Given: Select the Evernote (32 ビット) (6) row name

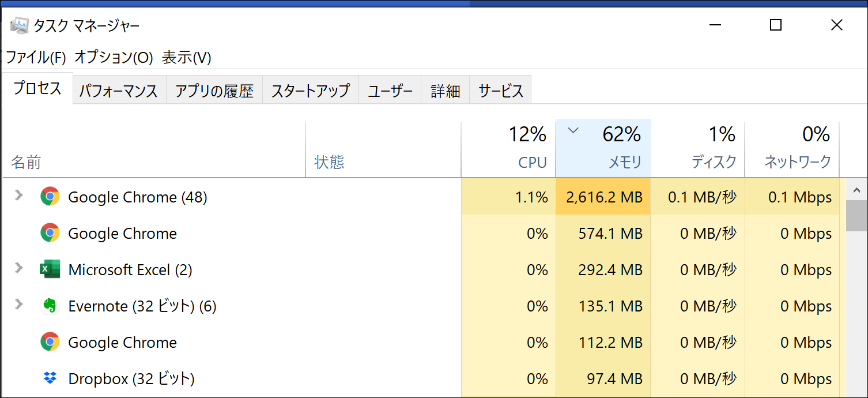Looking at the screenshot, I should click(142, 306).
